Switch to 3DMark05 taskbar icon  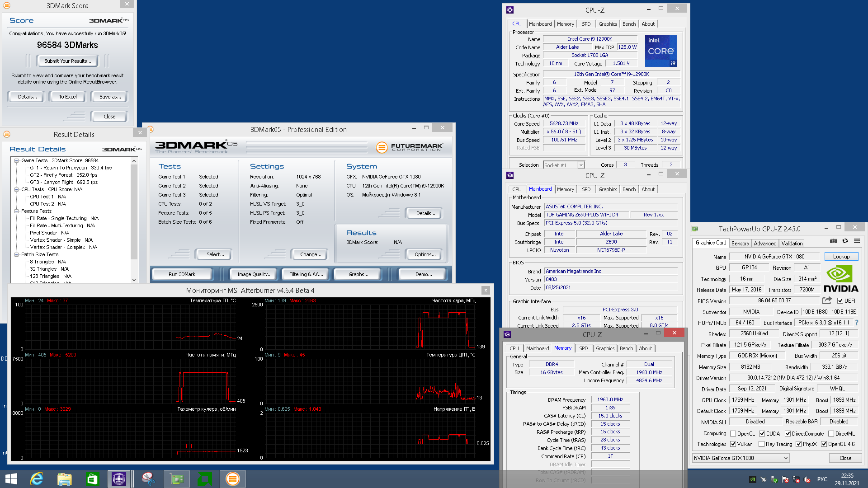click(x=233, y=479)
